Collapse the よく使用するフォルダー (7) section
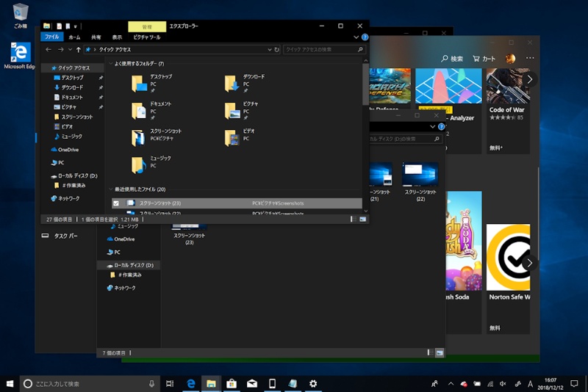 tap(111, 64)
